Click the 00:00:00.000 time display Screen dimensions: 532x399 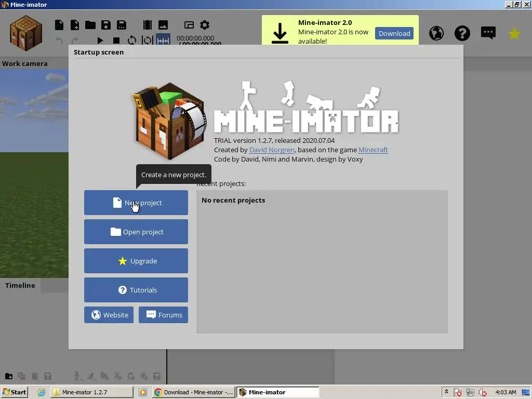195,38
